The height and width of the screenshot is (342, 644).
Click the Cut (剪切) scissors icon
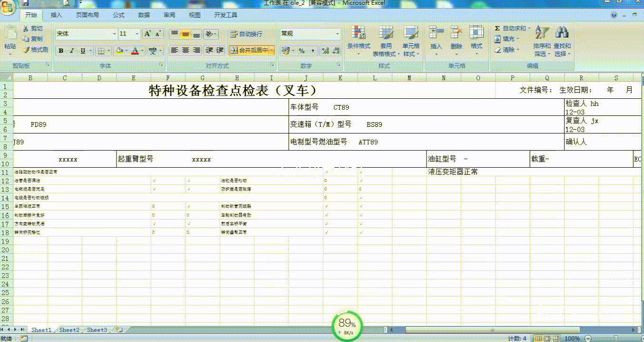(26, 28)
